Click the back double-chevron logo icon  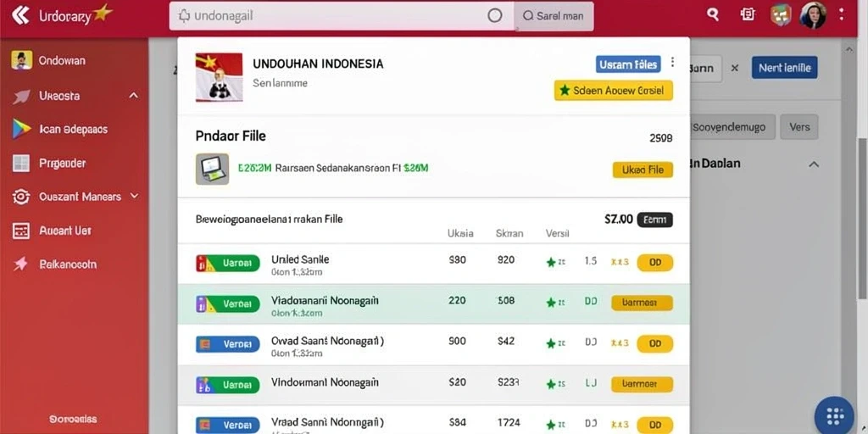coord(20,15)
